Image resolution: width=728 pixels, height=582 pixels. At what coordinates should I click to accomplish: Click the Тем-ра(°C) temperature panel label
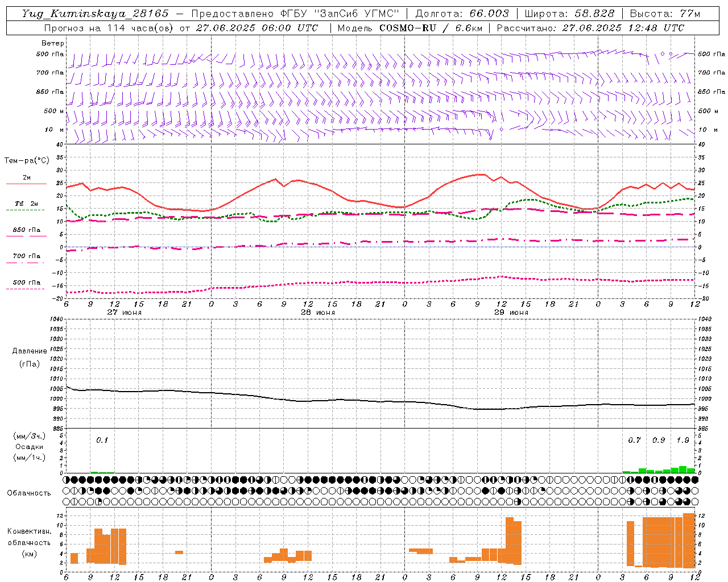point(27,161)
